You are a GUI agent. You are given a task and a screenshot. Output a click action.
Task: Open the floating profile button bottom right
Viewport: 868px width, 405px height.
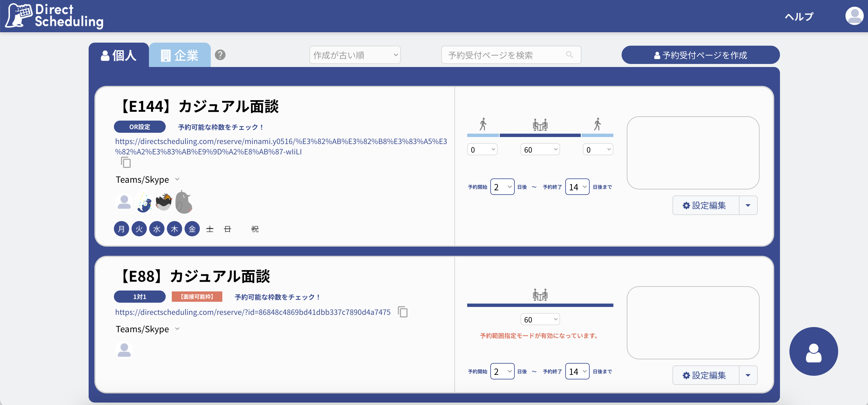click(813, 351)
